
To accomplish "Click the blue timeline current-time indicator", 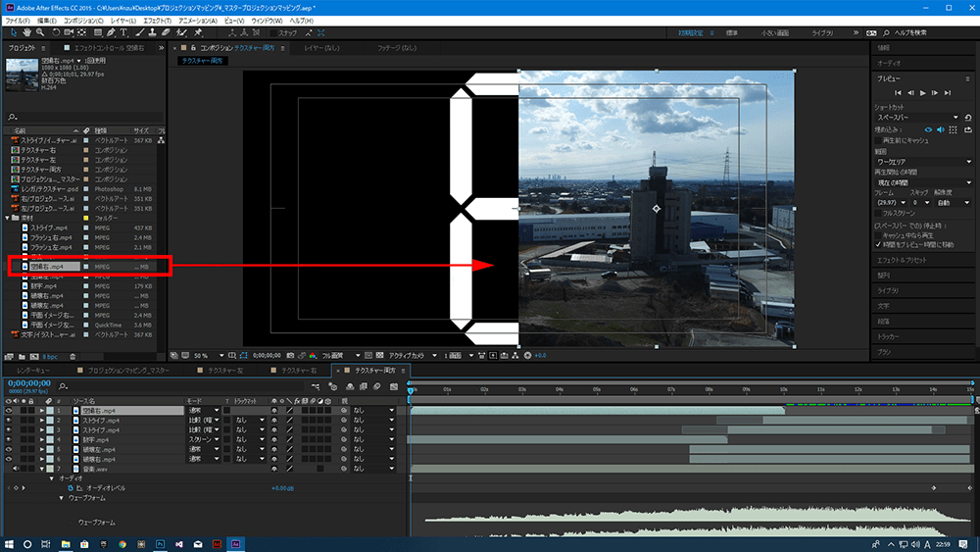I will pos(412,389).
